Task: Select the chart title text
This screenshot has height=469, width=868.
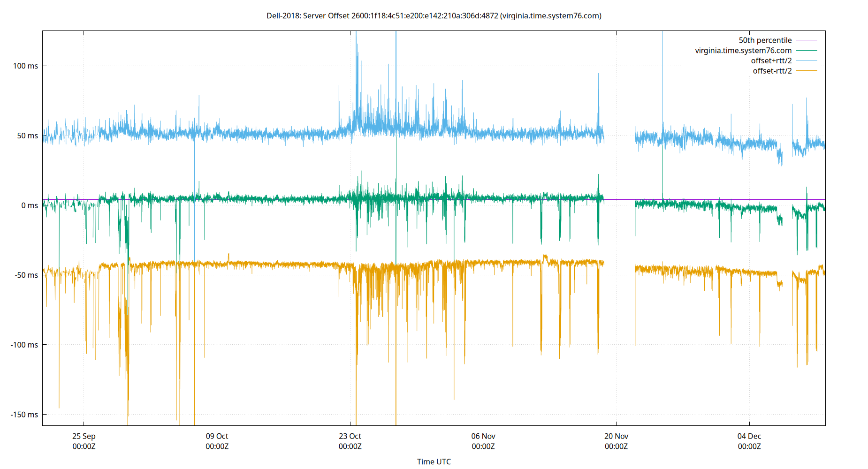Action: point(434,15)
